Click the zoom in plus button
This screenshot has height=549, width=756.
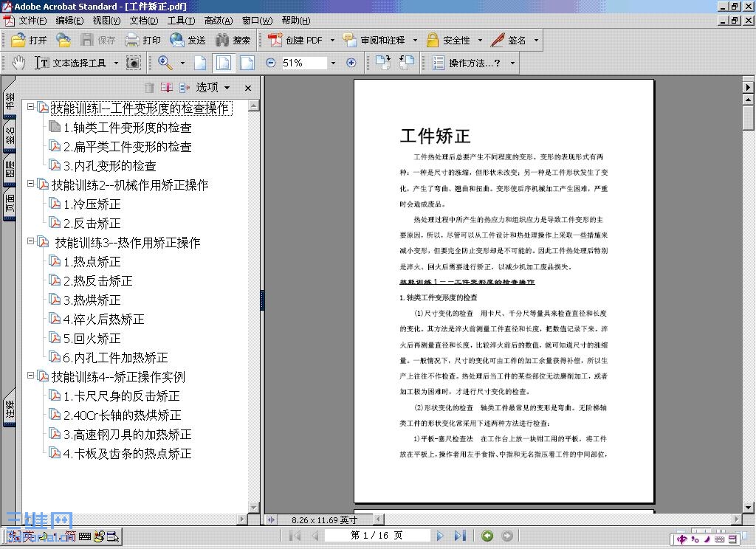tap(351, 63)
